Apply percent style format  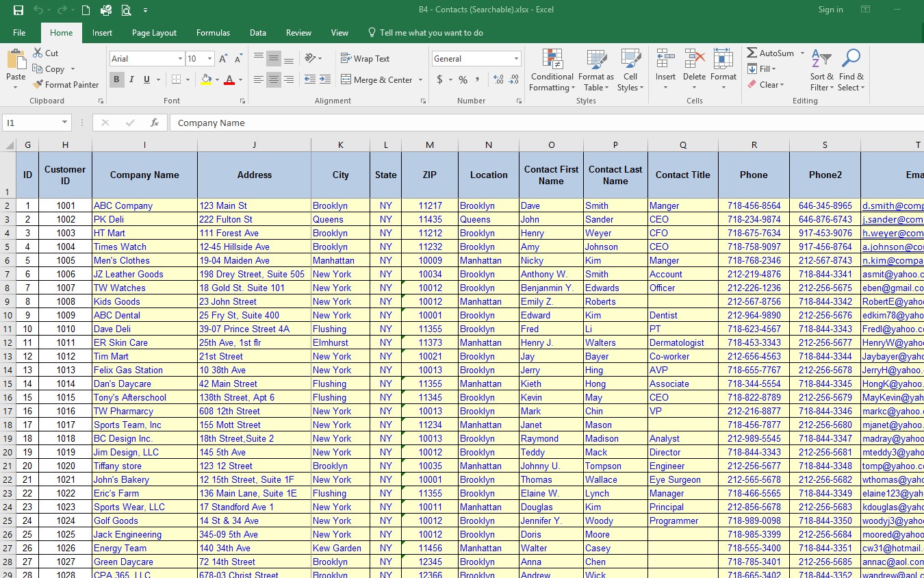463,80
